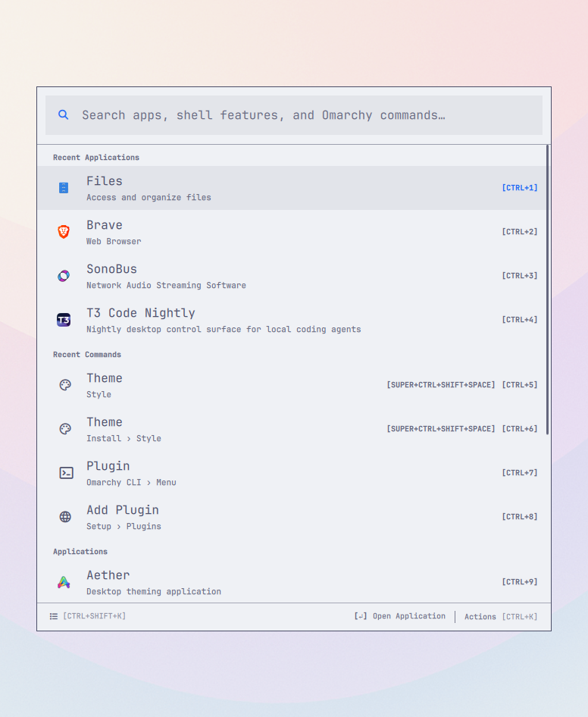Image resolution: width=588 pixels, height=717 pixels.
Task: Click 'Web Browser' description text
Action: (x=114, y=242)
